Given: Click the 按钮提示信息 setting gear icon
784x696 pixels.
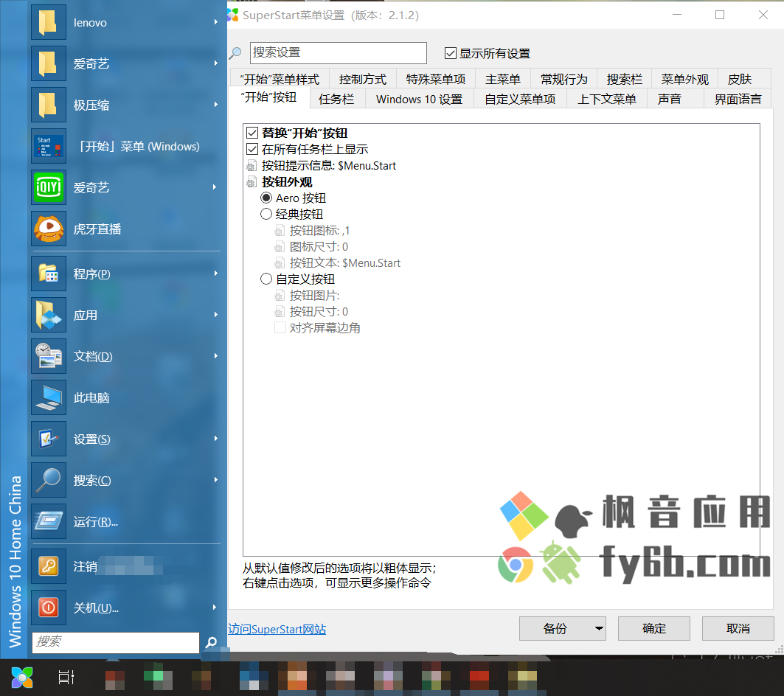Looking at the screenshot, I should tap(251, 166).
